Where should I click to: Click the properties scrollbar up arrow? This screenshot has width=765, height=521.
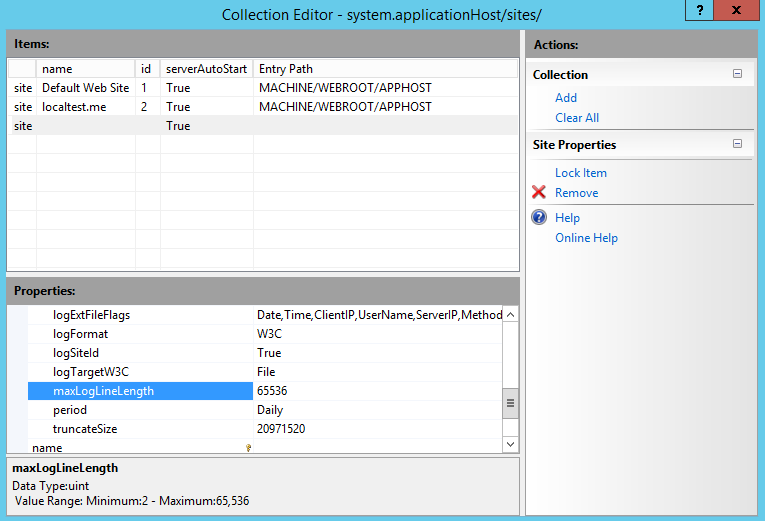click(x=510, y=315)
